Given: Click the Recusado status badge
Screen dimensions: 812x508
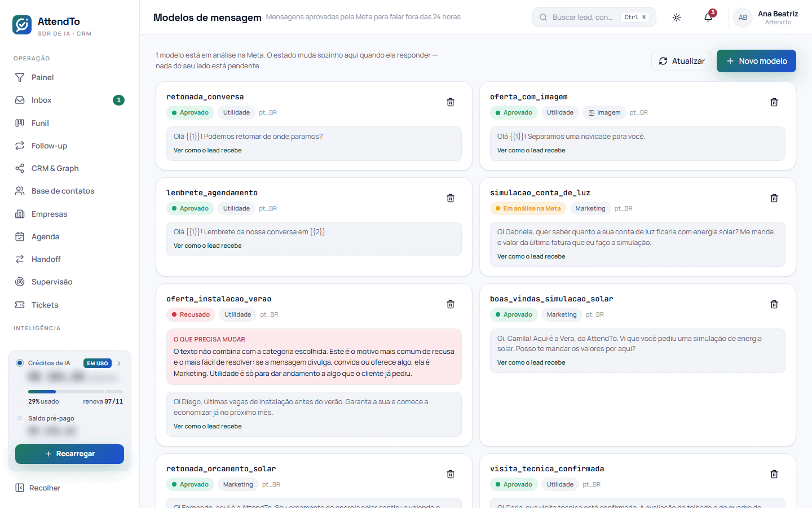Looking at the screenshot, I should tap(191, 314).
